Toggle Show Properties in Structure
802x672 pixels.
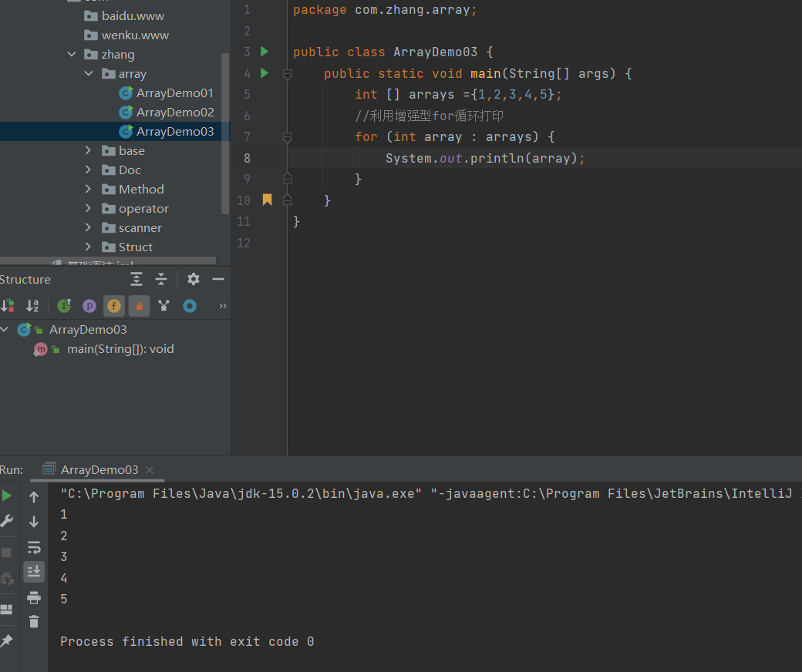coord(89,306)
